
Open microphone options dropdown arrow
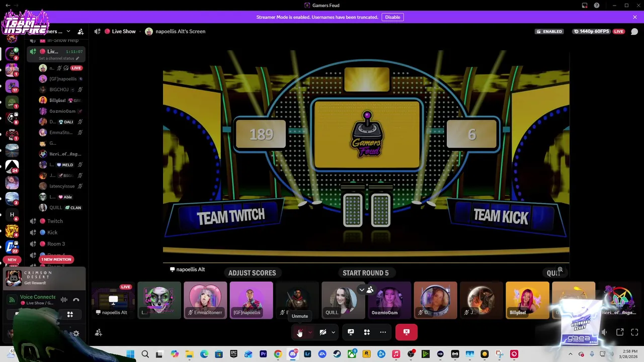coord(310,332)
